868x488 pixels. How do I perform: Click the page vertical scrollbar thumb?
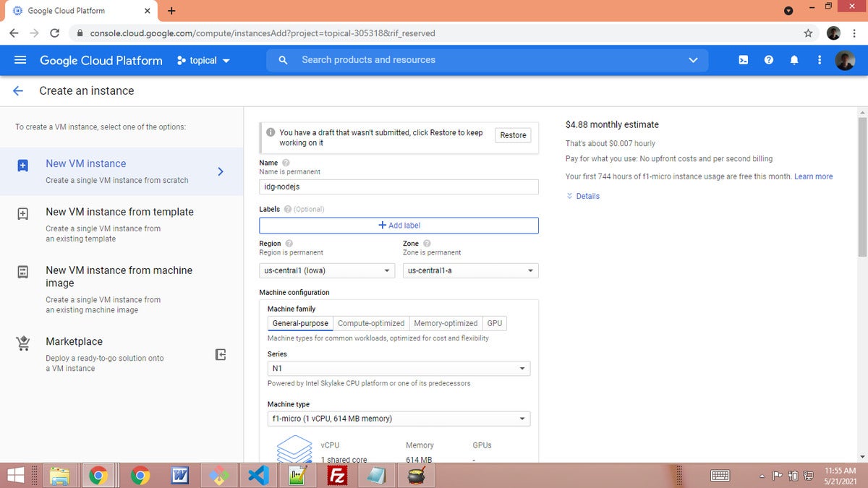point(861,187)
